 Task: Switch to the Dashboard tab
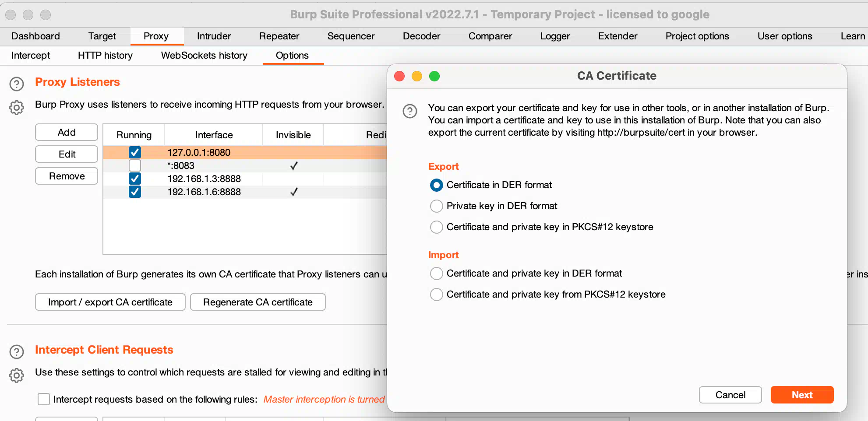click(35, 36)
